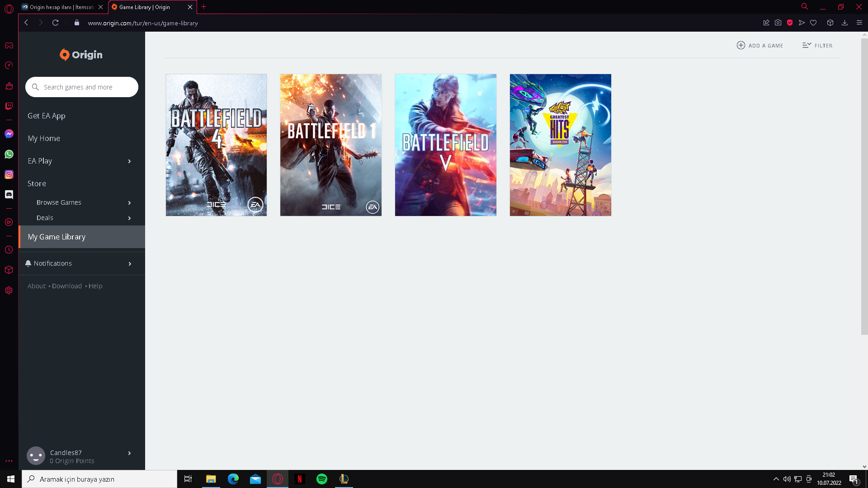The width and height of the screenshot is (868, 488).
Task: Open Instagram in Opera sidebar
Action: point(9,174)
